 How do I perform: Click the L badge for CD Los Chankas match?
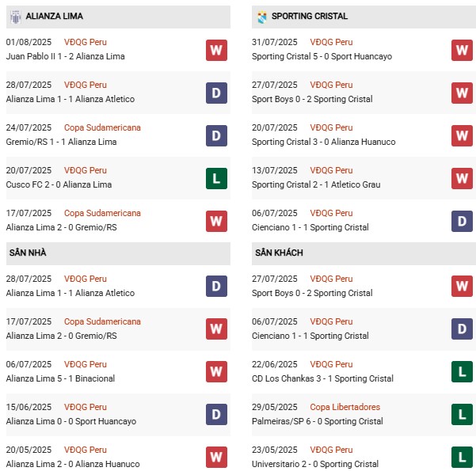point(462,372)
